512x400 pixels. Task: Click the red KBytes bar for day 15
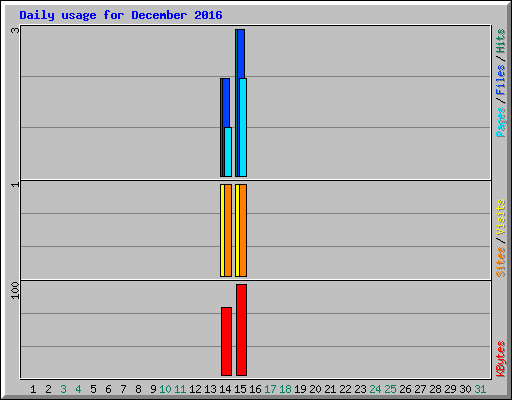click(x=241, y=330)
